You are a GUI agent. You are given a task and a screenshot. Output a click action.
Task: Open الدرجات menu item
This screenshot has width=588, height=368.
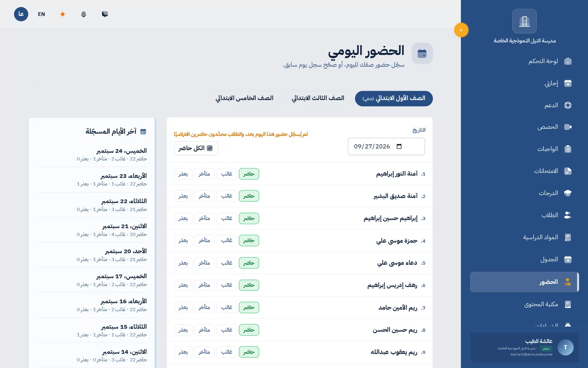(524, 193)
